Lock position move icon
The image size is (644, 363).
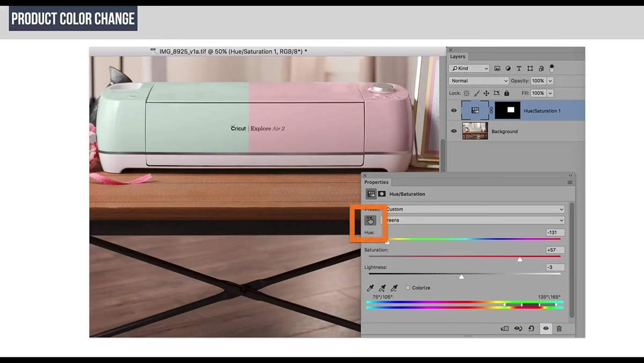486,93
